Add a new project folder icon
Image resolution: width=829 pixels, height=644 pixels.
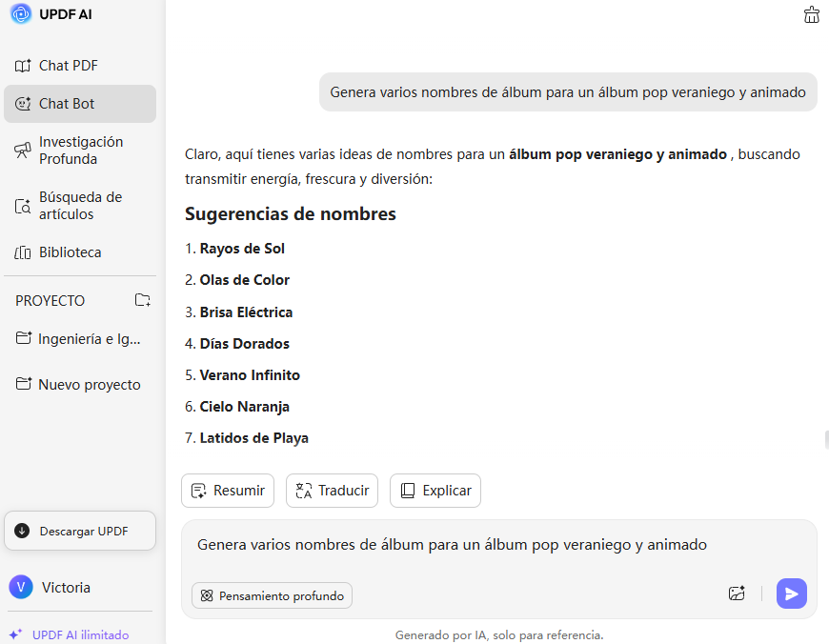tap(142, 300)
